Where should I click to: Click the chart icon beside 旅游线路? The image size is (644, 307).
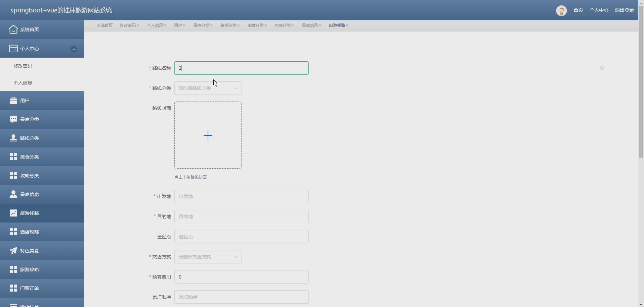pos(13,213)
